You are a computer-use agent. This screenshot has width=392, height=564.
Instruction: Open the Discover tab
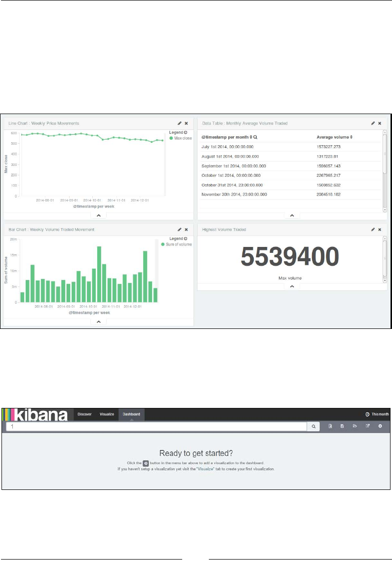click(84, 414)
